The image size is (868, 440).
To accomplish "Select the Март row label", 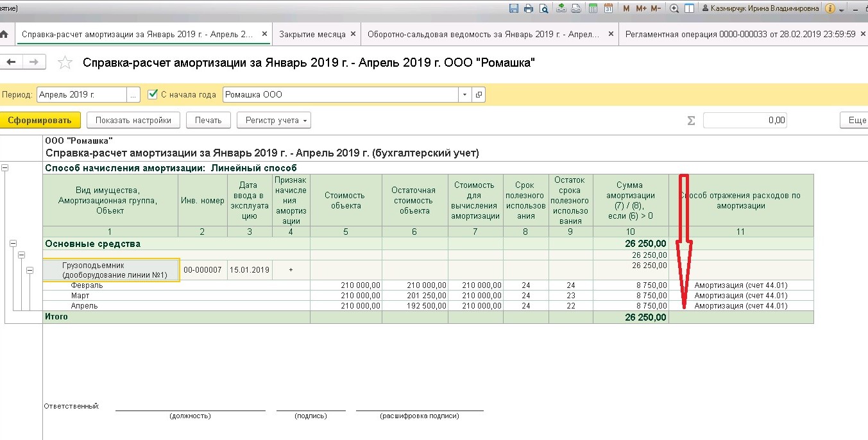I will tap(80, 296).
